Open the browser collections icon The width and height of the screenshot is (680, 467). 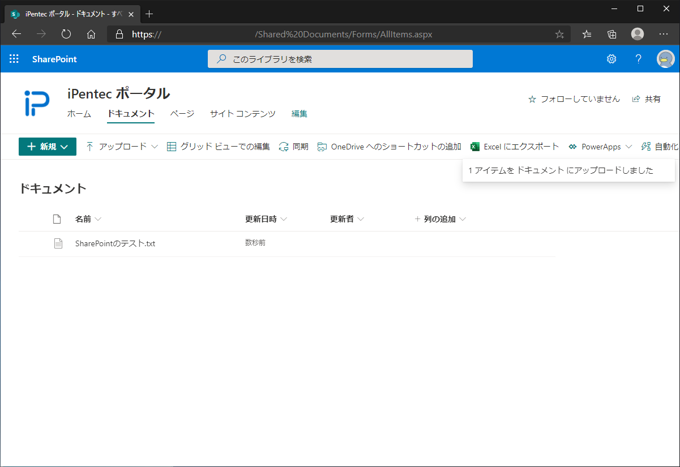(x=612, y=34)
